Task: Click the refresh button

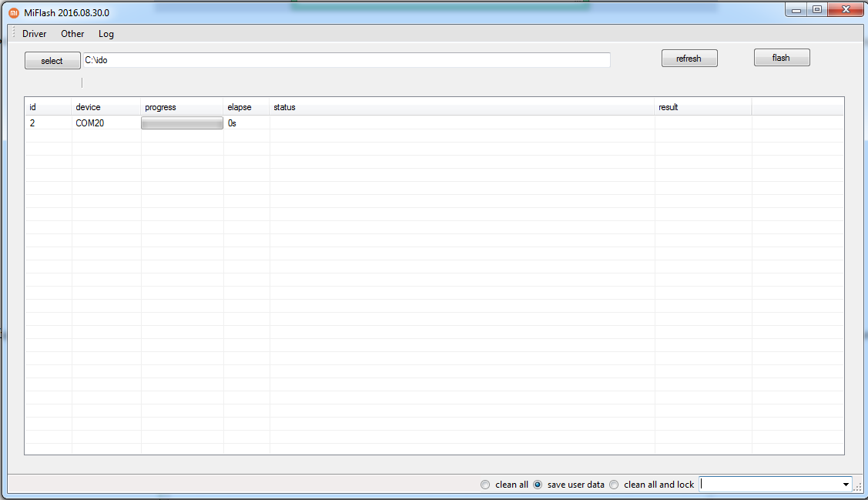Action: tap(689, 58)
